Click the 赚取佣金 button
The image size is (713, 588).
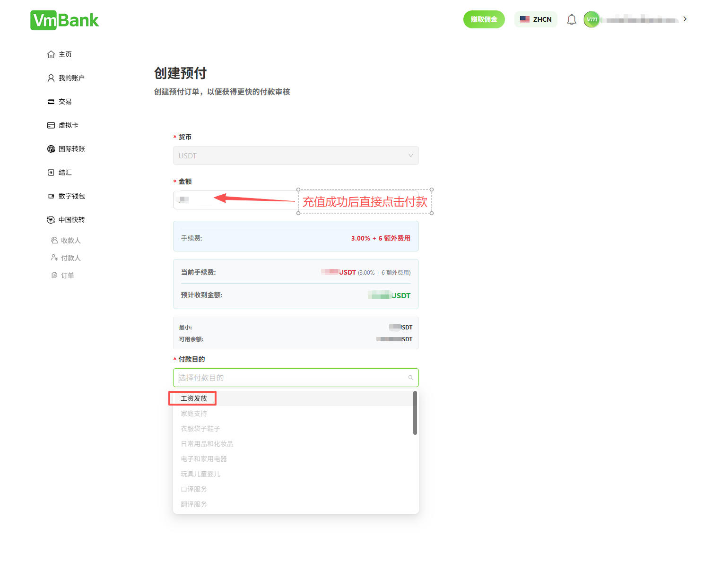pos(484,19)
